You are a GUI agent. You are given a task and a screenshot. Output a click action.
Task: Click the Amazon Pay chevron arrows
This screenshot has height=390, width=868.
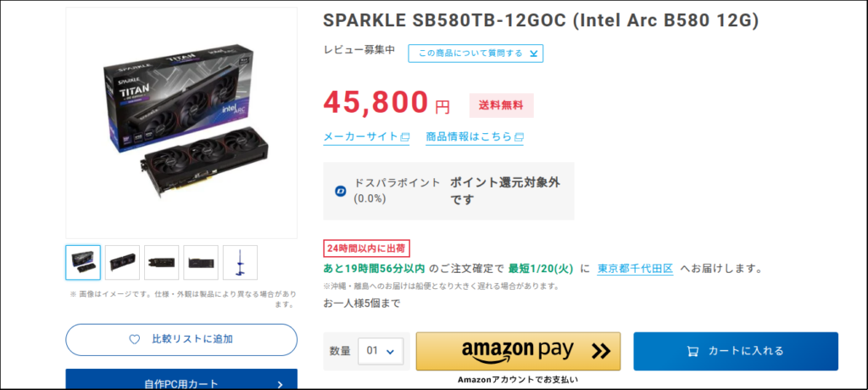click(601, 351)
